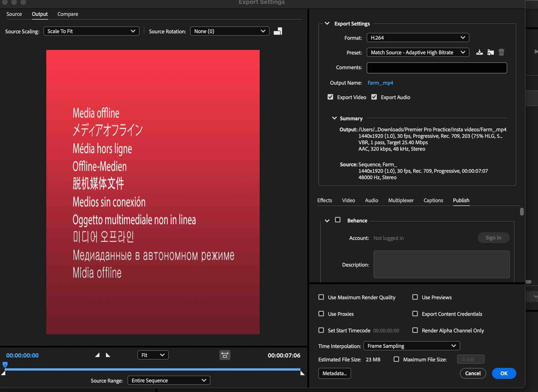The width and height of the screenshot is (538, 392).
Task: Open the Source Range dropdown
Action: coord(169,380)
